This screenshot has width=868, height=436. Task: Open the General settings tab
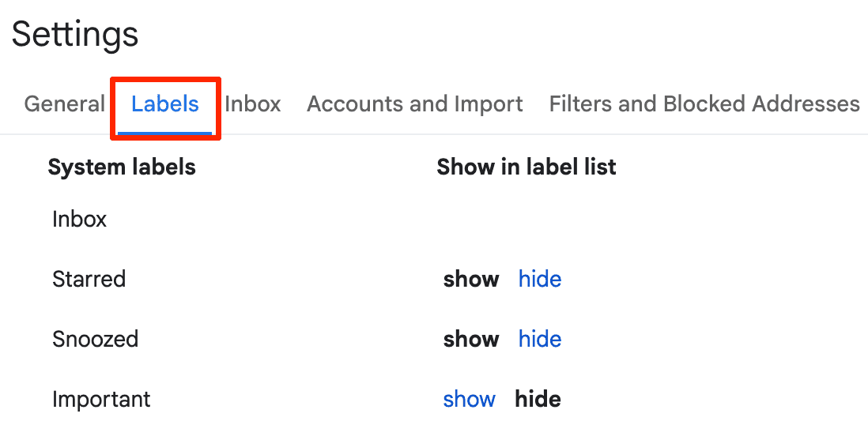click(64, 104)
